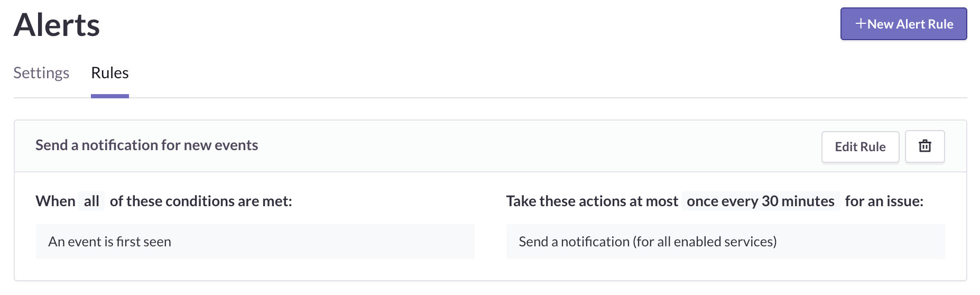Click the "for an issue:" text
This screenshot has height=295, width=980.
884,201
